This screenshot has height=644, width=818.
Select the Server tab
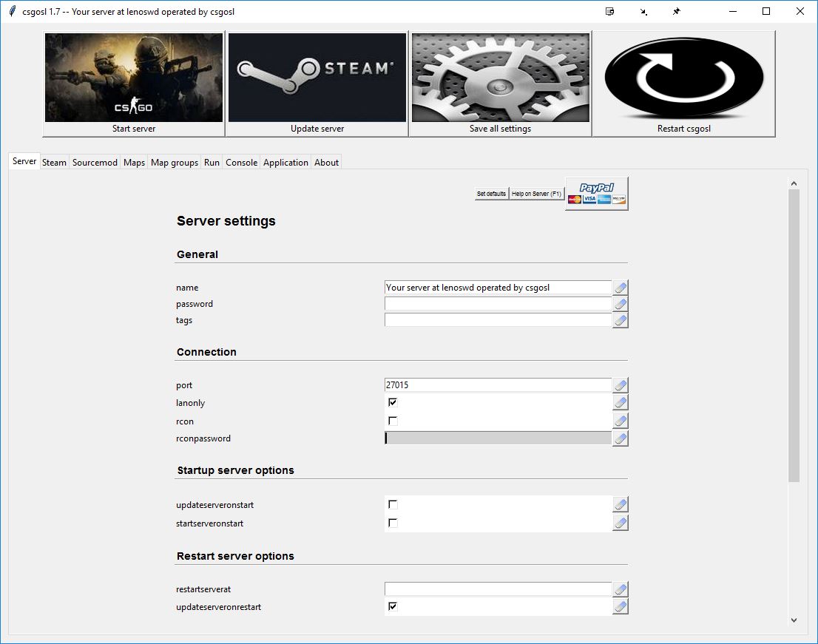point(24,161)
